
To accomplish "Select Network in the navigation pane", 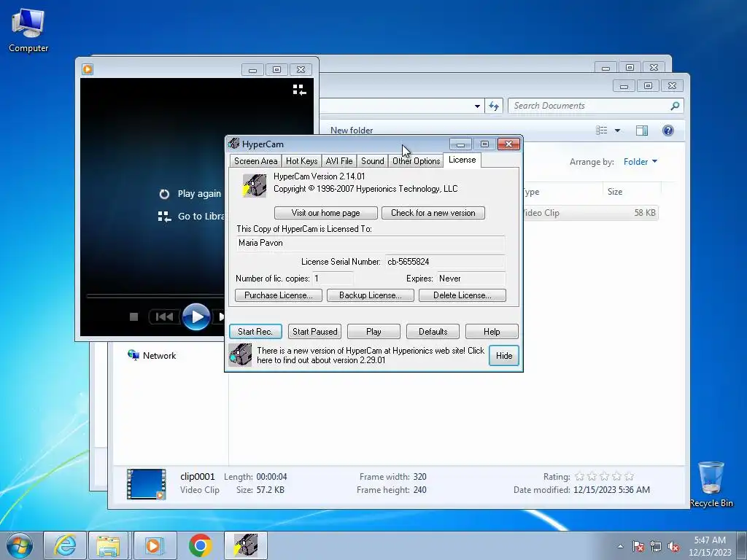I will (x=152, y=356).
